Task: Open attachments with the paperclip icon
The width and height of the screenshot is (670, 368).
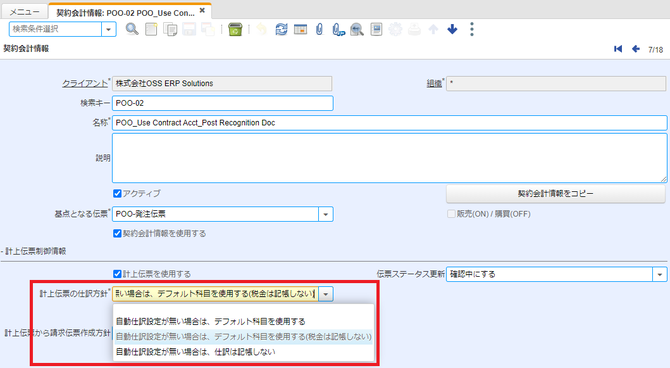Action: (319, 29)
